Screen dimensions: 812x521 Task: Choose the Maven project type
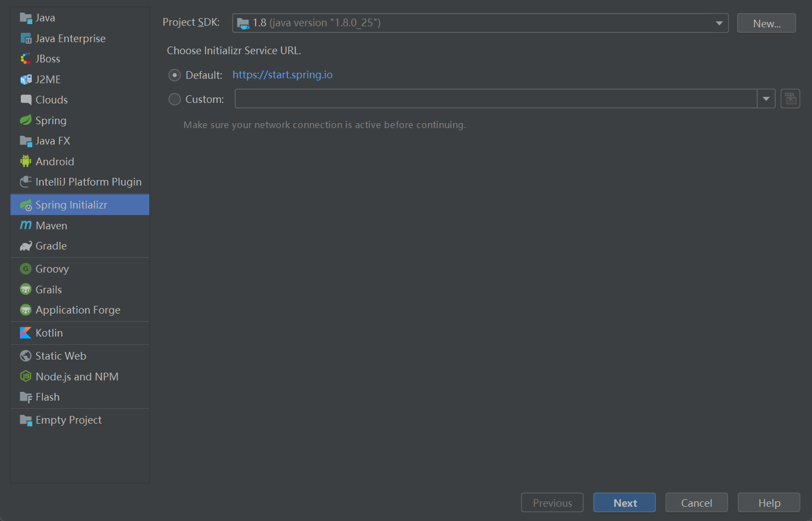(x=80, y=225)
